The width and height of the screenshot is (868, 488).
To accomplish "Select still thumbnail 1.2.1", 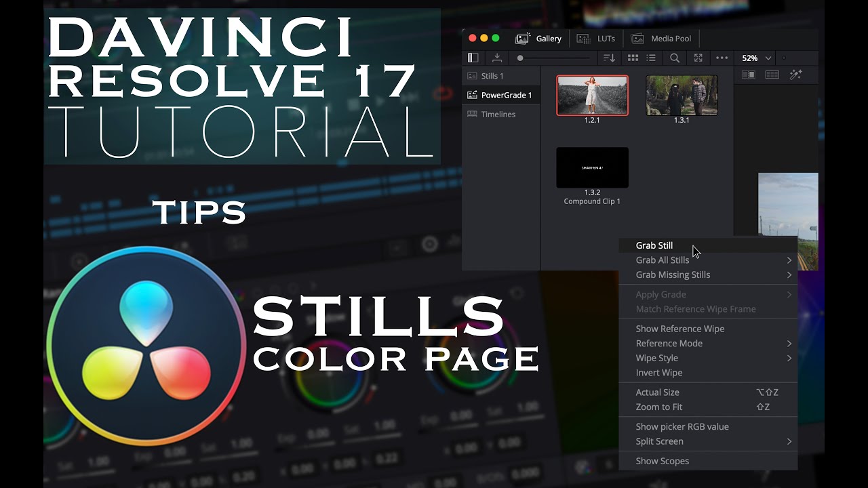I will [x=592, y=96].
